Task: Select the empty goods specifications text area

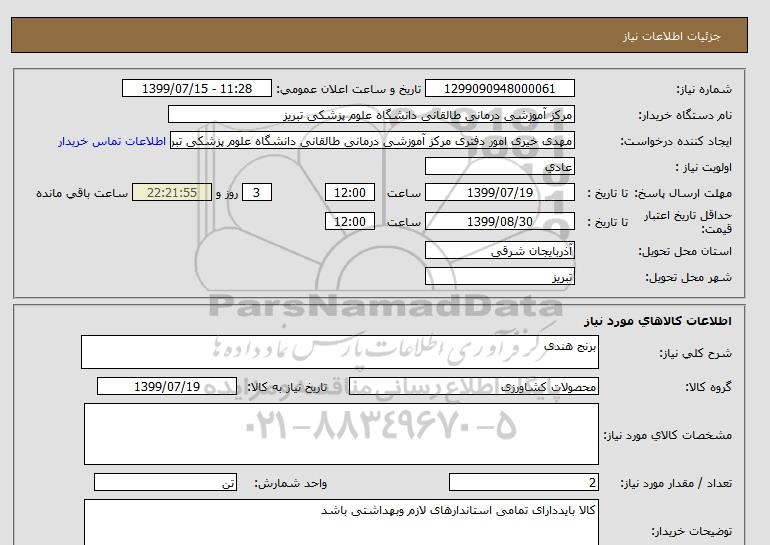Action: (341, 434)
